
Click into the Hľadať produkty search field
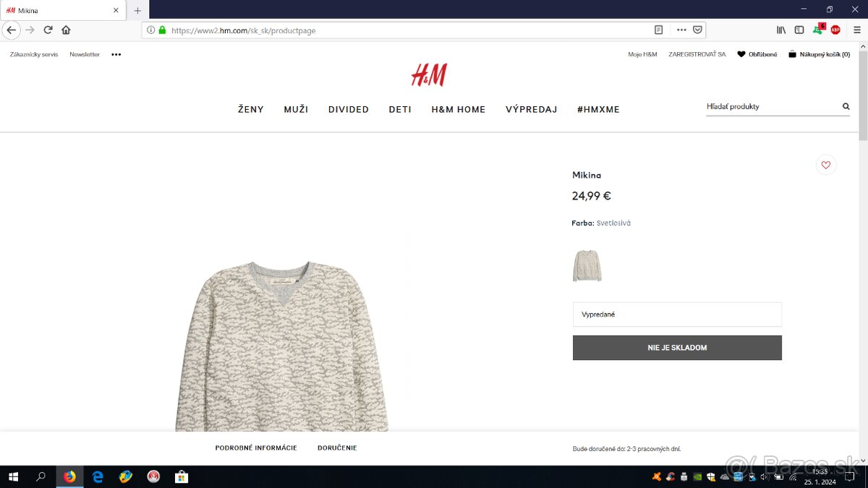tap(772, 106)
